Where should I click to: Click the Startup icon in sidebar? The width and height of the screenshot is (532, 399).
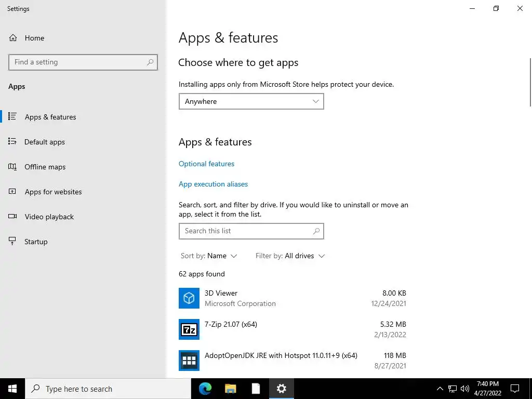[12, 241]
